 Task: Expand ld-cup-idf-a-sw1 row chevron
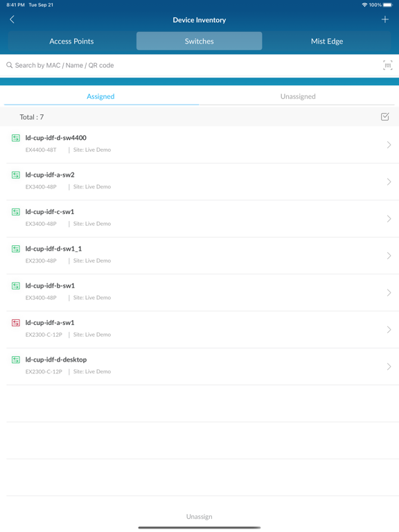click(x=389, y=330)
